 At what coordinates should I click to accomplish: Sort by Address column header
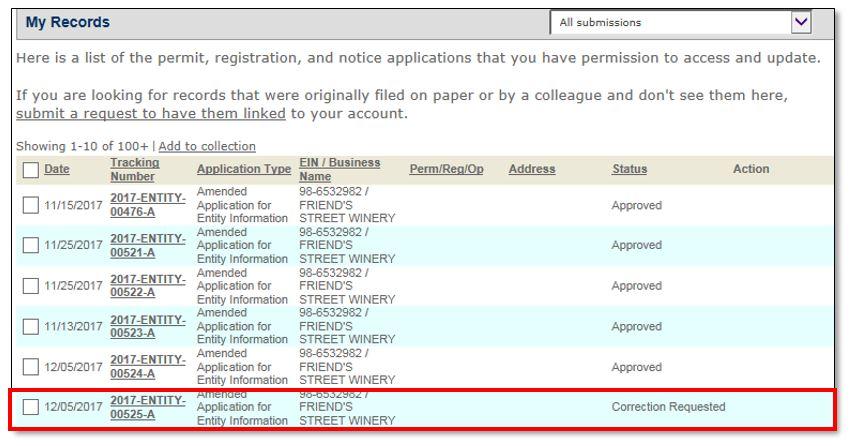531,170
